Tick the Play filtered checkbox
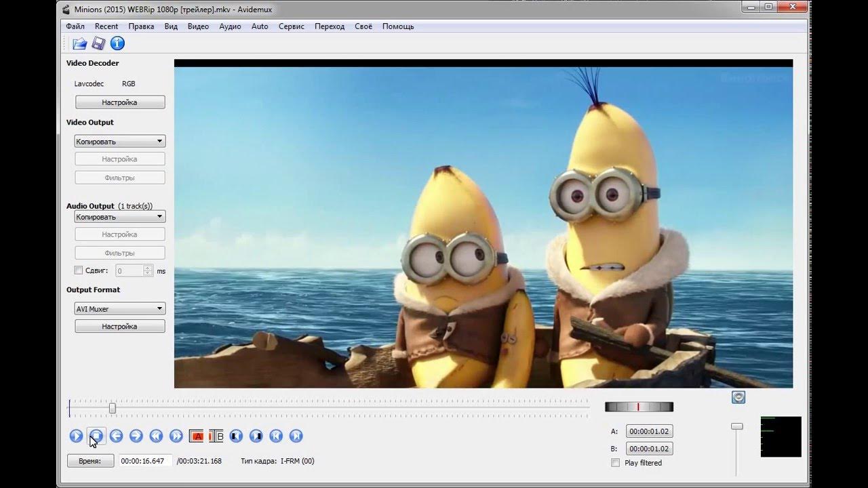Screen dimensions: 868x488 tap(615, 463)
